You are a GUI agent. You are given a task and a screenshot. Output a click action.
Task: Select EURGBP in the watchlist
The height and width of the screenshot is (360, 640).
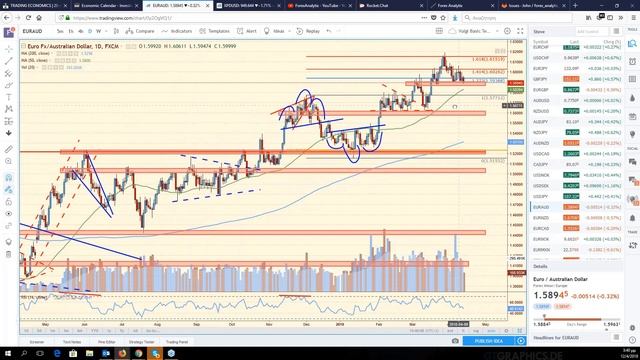(576, 90)
